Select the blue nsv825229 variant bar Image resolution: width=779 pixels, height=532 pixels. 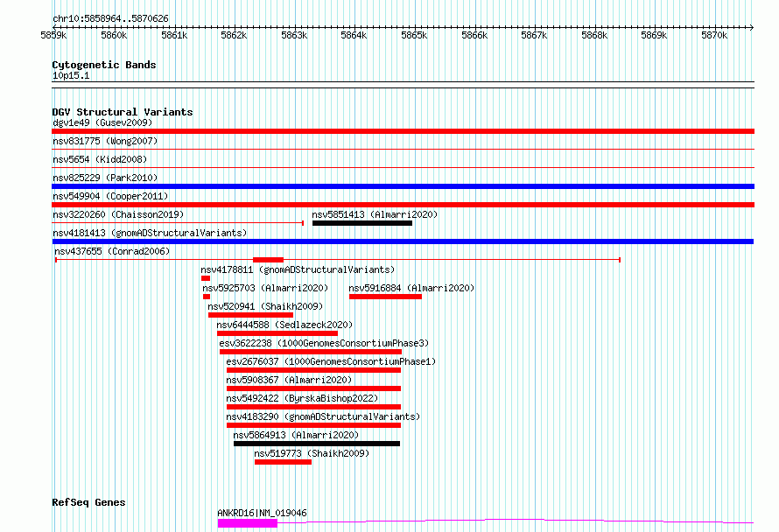[x=403, y=186]
